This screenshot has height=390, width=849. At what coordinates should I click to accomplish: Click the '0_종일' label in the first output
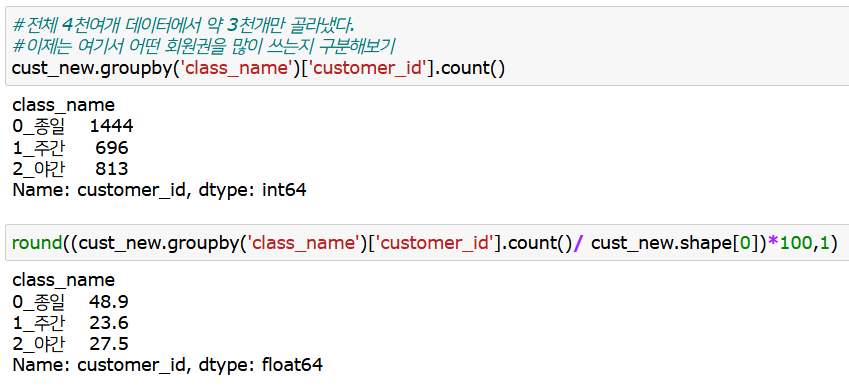[38, 126]
